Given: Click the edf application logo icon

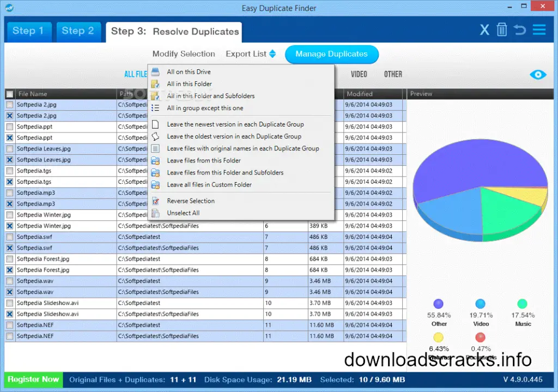Looking at the screenshot, I should coord(9,8).
